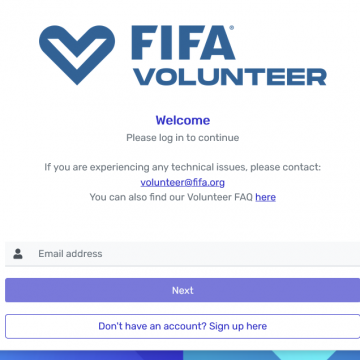360x360 pixels.
Task: Click the FIFA Volunteer heart logo icon
Action: click(x=77, y=55)
